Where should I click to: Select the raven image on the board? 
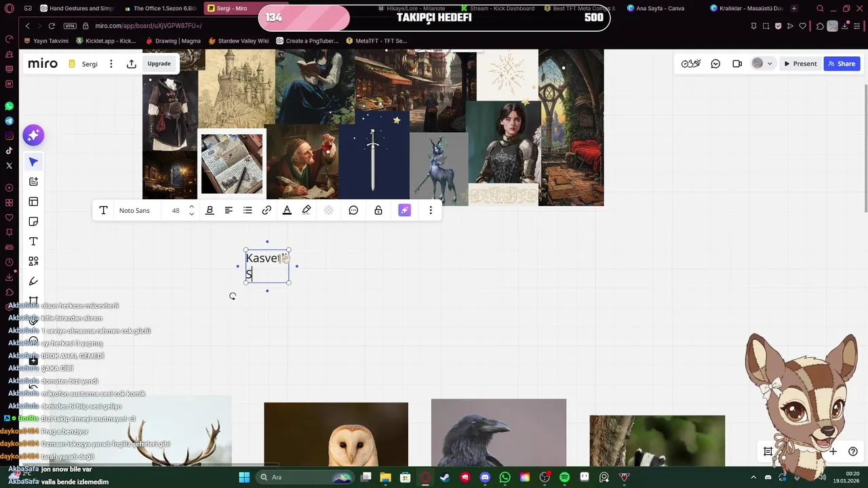498,432
